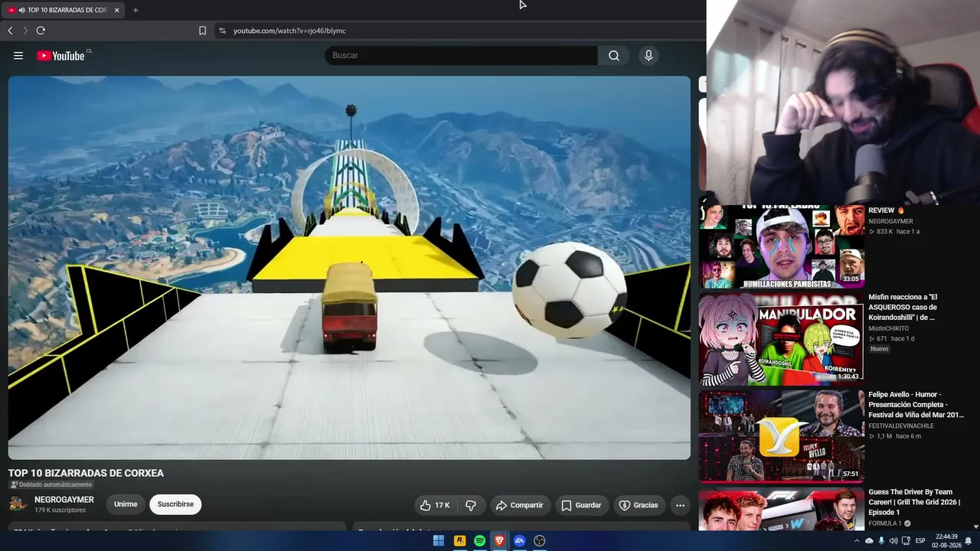980x551 pixels.
Task: Open the REVIEW video title link
Action: coord(886,210)
